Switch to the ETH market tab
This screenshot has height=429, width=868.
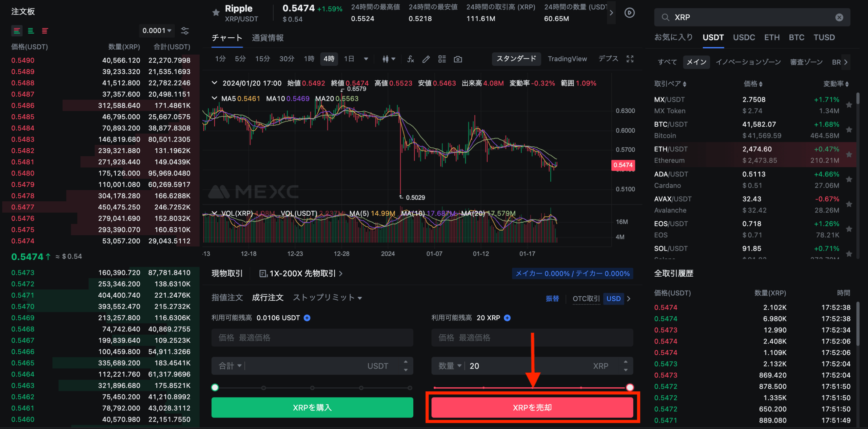pos(772,37)
